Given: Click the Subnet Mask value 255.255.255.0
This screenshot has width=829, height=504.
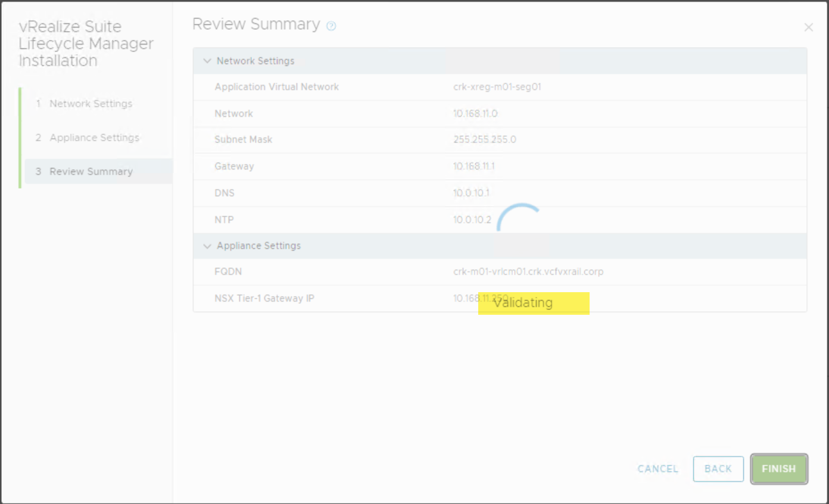Looking at the screenshot, I should (x=484, y=140).
